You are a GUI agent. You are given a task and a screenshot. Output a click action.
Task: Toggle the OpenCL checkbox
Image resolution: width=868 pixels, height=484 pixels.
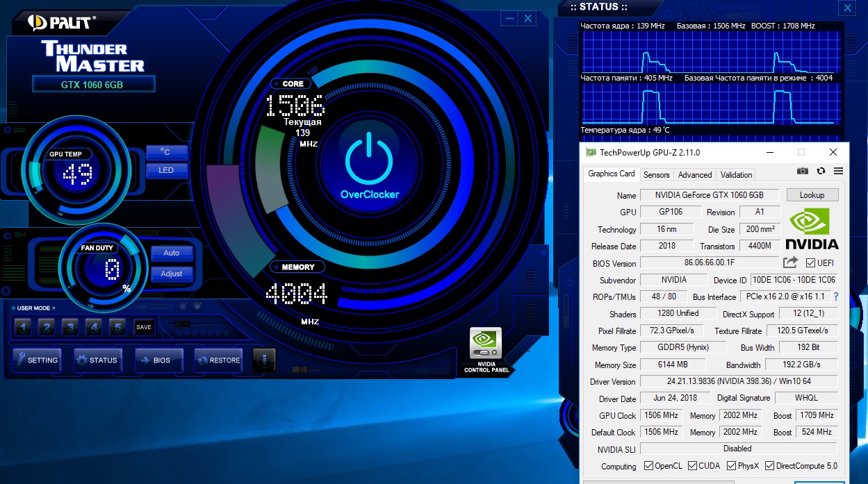pyautogui.click(x=648, y=466)
